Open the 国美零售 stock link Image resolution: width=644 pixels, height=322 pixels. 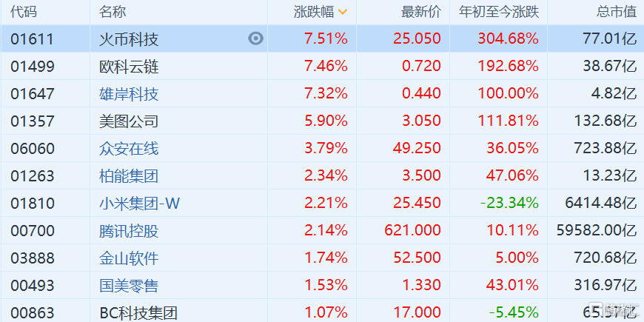click(x=129, y=285)
